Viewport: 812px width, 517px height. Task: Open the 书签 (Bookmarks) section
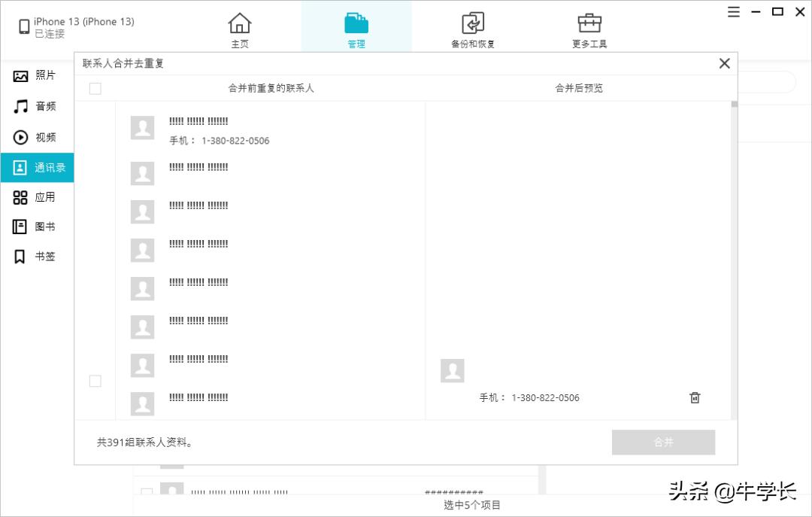[x=36, y=256]
